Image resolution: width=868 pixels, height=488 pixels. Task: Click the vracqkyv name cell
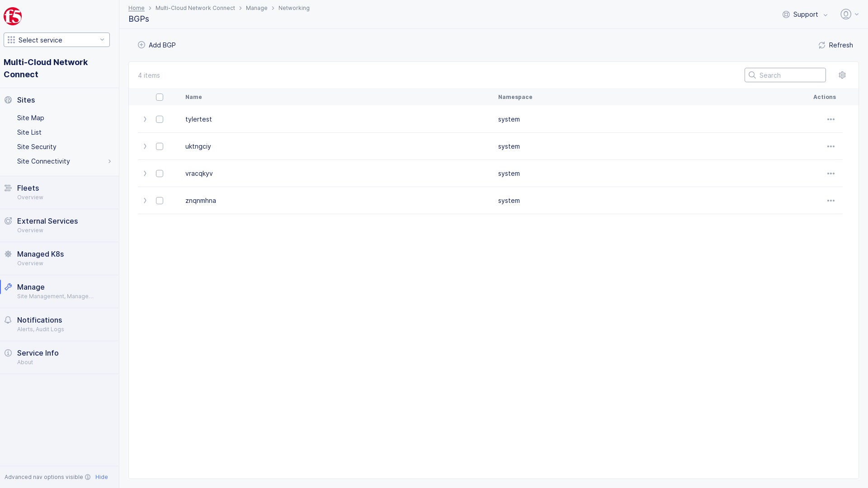(199, 174)
